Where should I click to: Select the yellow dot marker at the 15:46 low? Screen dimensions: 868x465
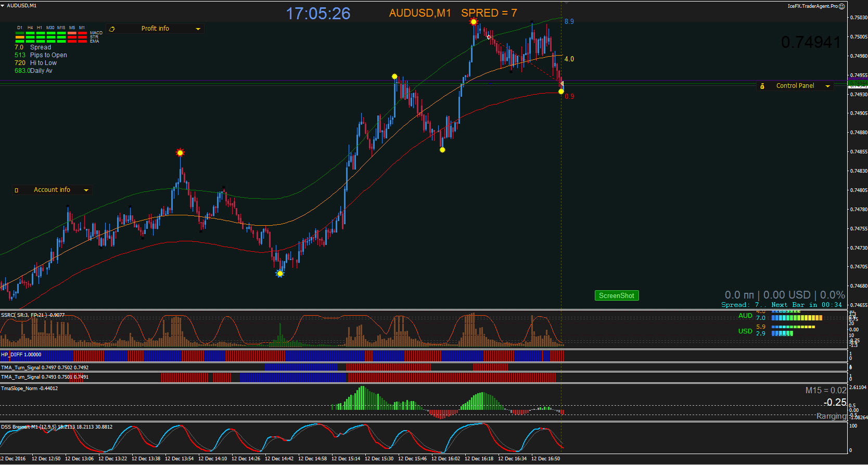tap(442, 150)
